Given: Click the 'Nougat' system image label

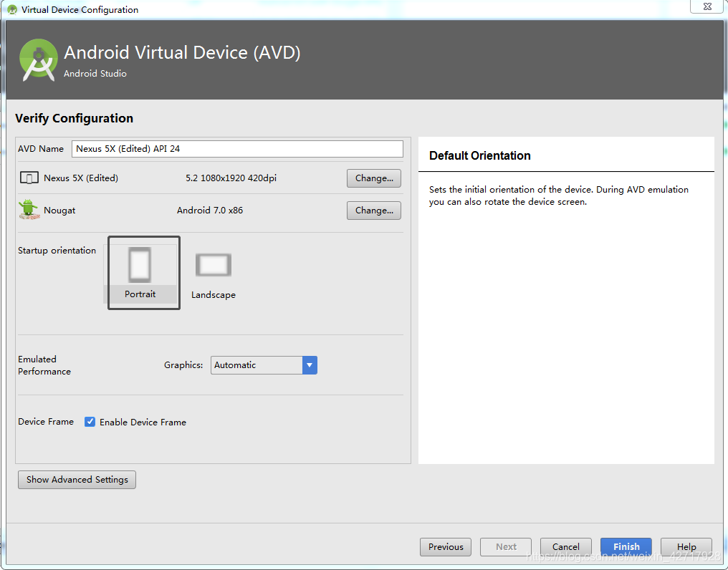Looking at the screenshot, I should (59, 211).
